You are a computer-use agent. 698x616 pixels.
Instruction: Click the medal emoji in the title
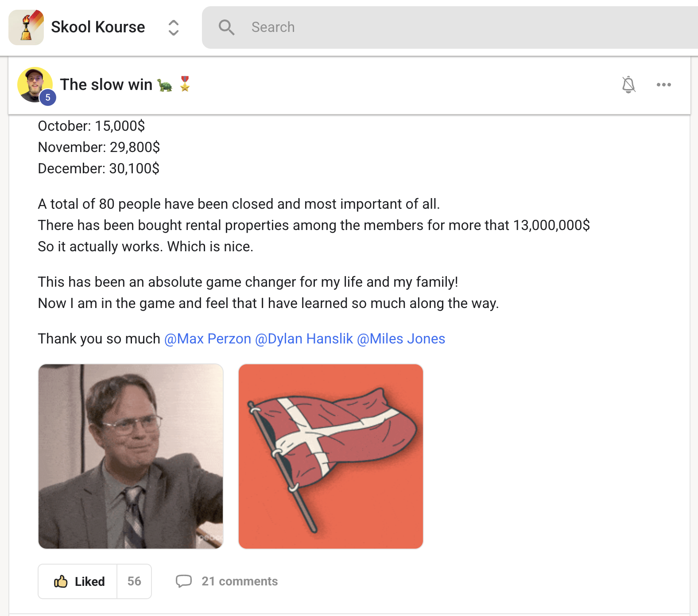click(185, 84)
